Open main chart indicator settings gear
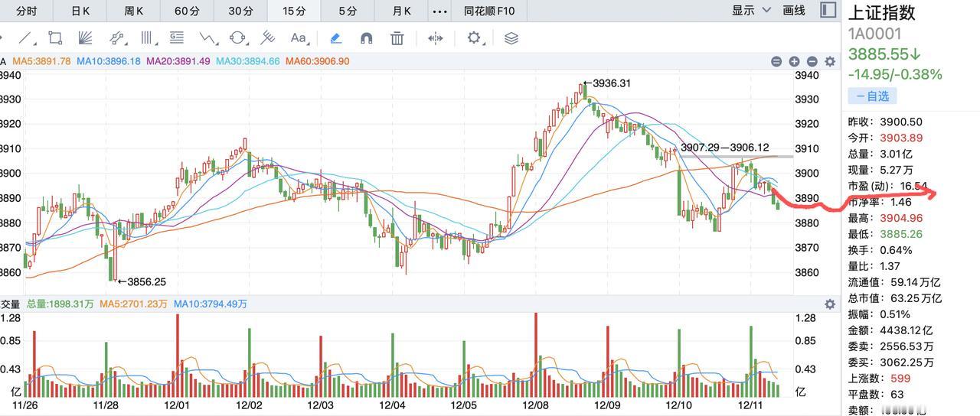 click(830, 61)
